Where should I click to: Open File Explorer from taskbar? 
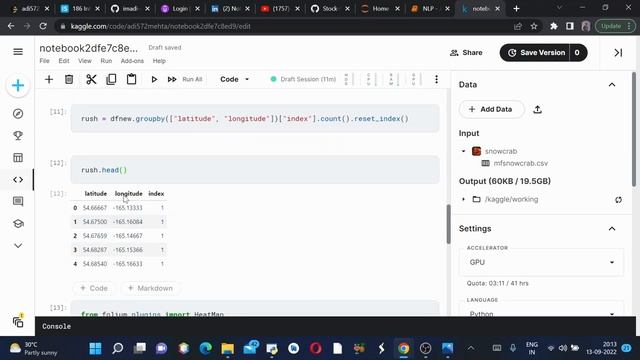[x=227, y=348]
